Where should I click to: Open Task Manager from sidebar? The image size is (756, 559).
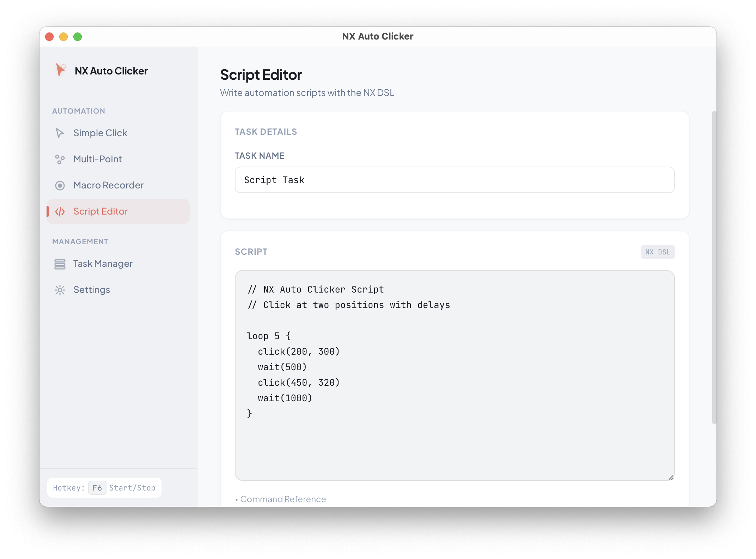[103, 264]
